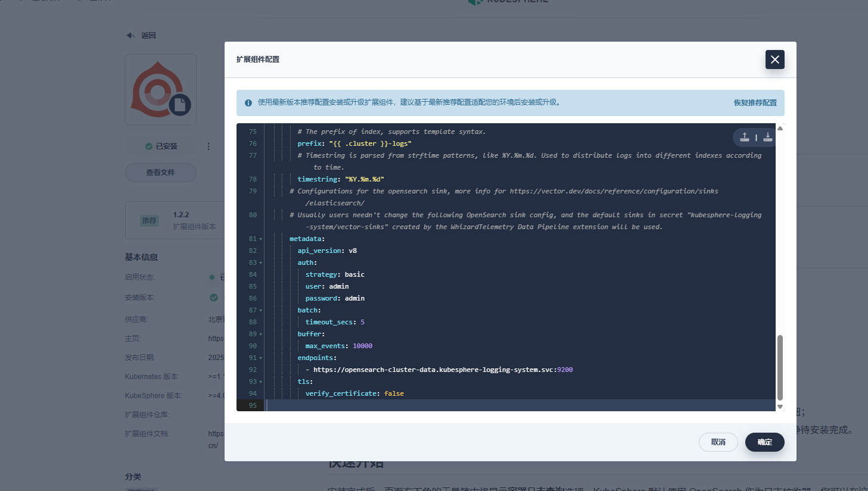Click 恢复推荐配置 link
This screenshot has width=868, height=491.
[755, 103]
